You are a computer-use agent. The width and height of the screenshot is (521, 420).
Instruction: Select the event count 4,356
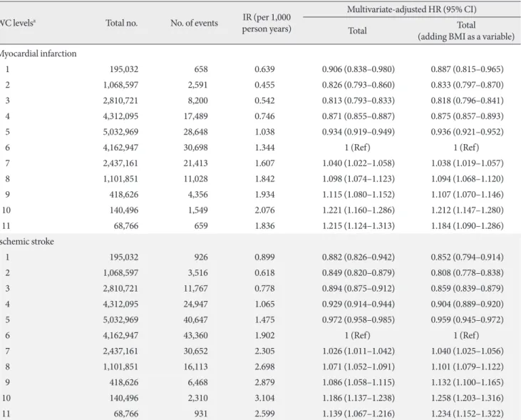click(197, 194)
